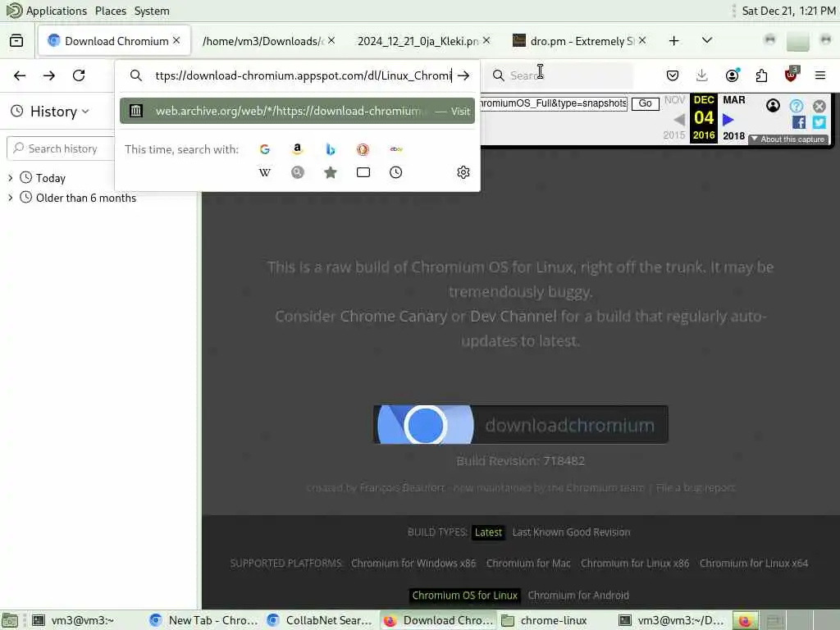The width and height of the screenshot is (840, 630).
Task: Click the Firefox search box
Action: [x=559, y=75]
